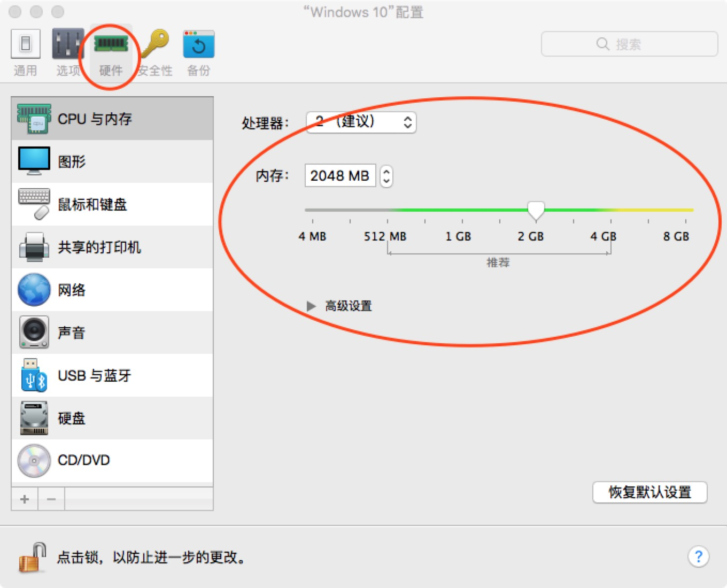Image resolution: width=727 pixels, height=588 pixels.
Task: Expand 高级设置 disclosure triangle
Action: coord(311,306)
